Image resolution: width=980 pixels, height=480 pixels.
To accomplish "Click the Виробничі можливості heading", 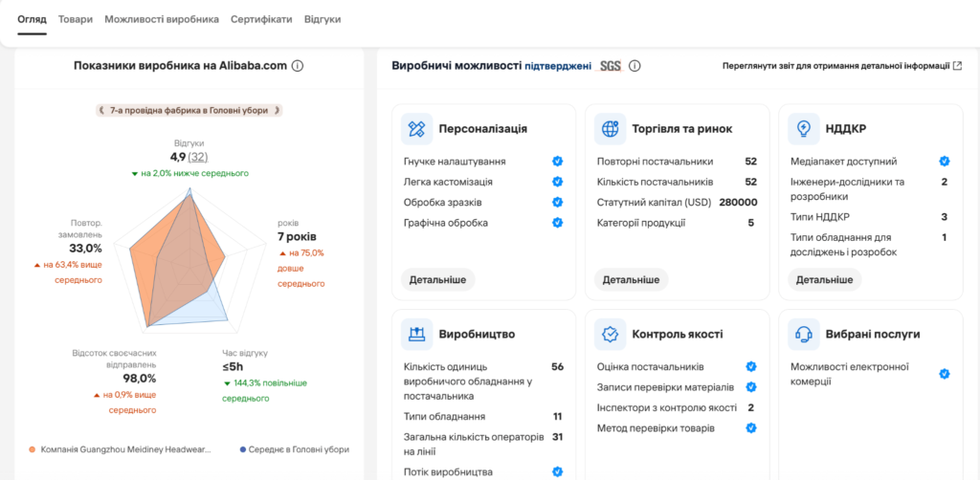I will [x=457, y=66].
